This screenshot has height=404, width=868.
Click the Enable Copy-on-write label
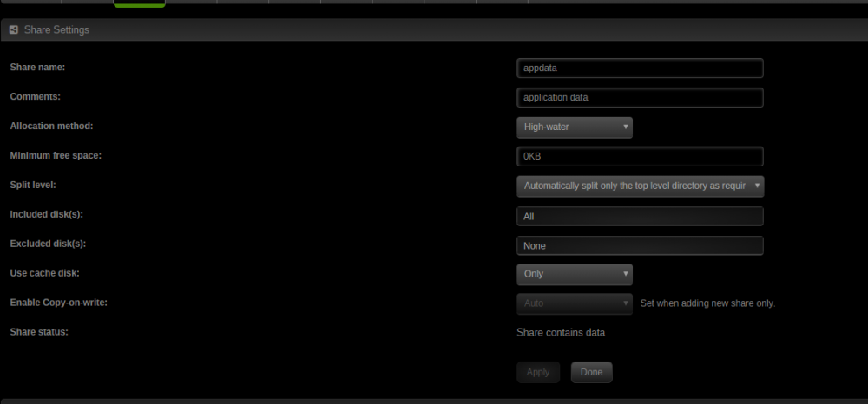pyautogui.click(x=59, y=303)
